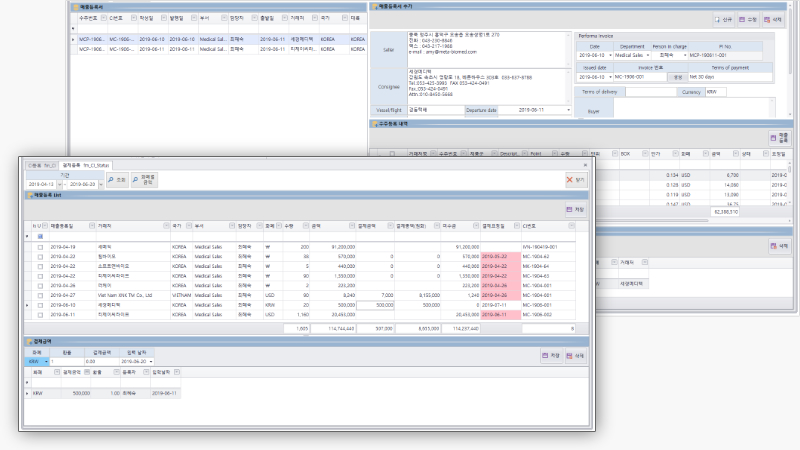Image resolution: width=800 pixels, height=450 pixels.
Task: Click 저장 in the payment amount section
Action: coord(552,356)
